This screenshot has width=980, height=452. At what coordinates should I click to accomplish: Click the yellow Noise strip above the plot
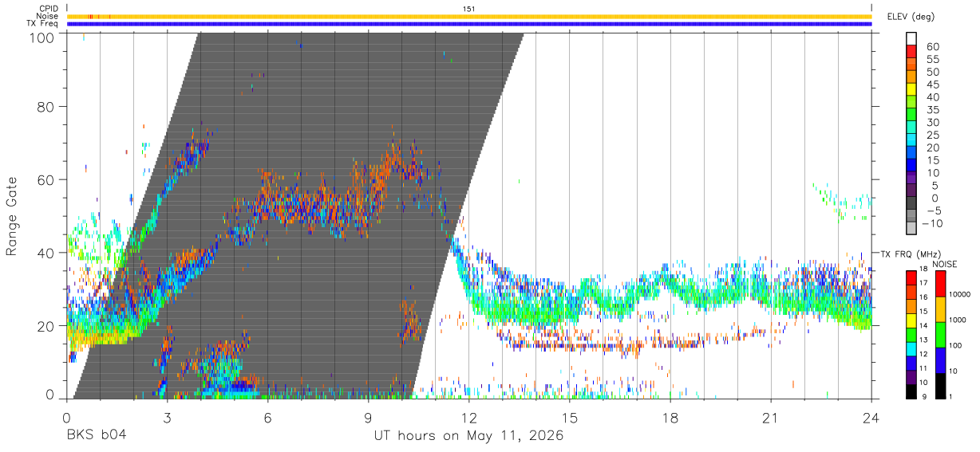coord(469,16)
